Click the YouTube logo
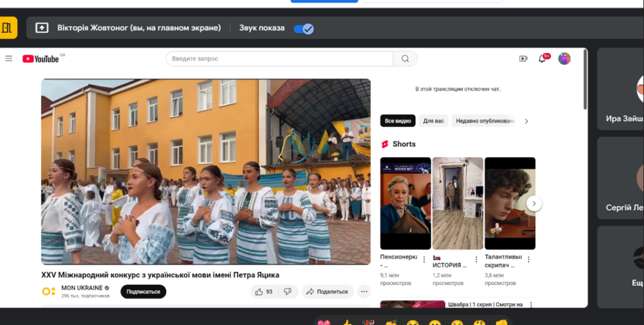Screen dimensions: 644x325 [x=41, y=59]
